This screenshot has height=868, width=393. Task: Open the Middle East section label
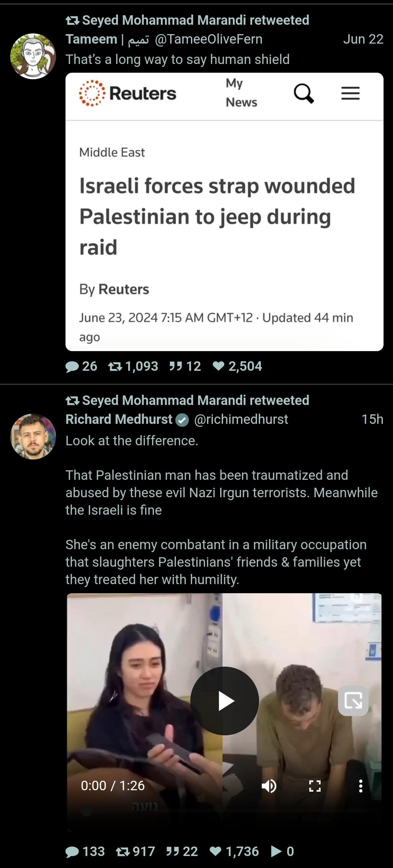click(x=112, y=152)
